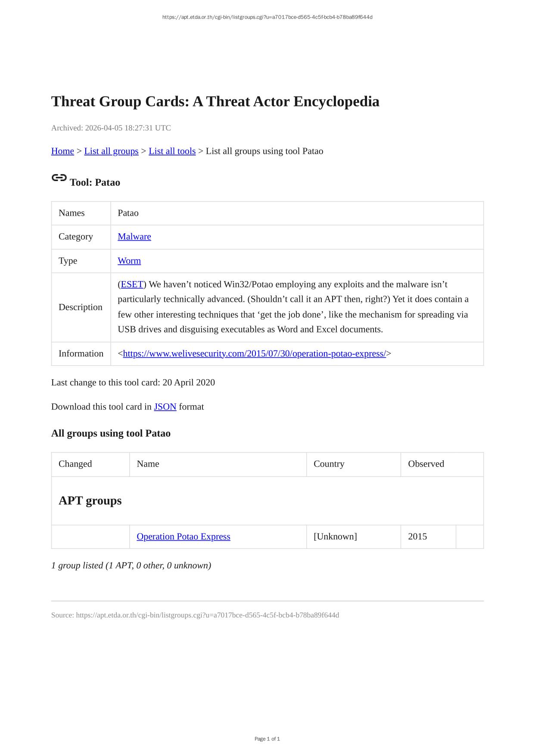
Task: Open the List all tools breadcrumb
Action: point(172,151)
